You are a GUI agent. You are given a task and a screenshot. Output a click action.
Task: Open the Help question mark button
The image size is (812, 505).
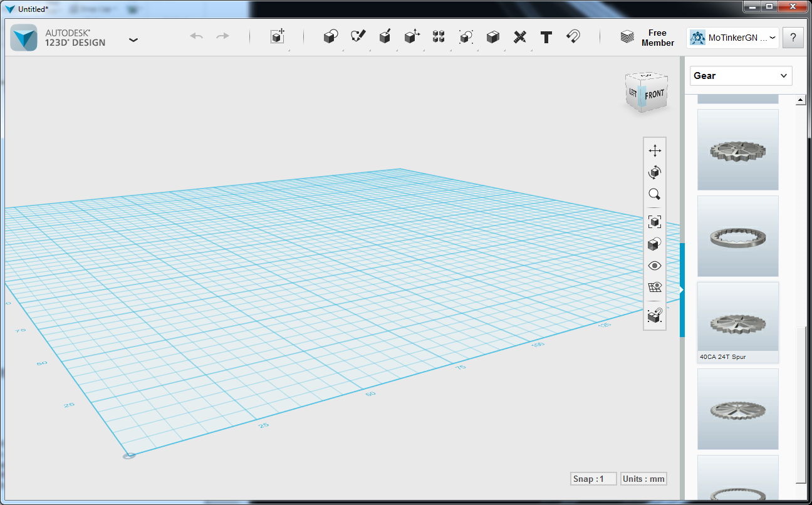(793, 38)
